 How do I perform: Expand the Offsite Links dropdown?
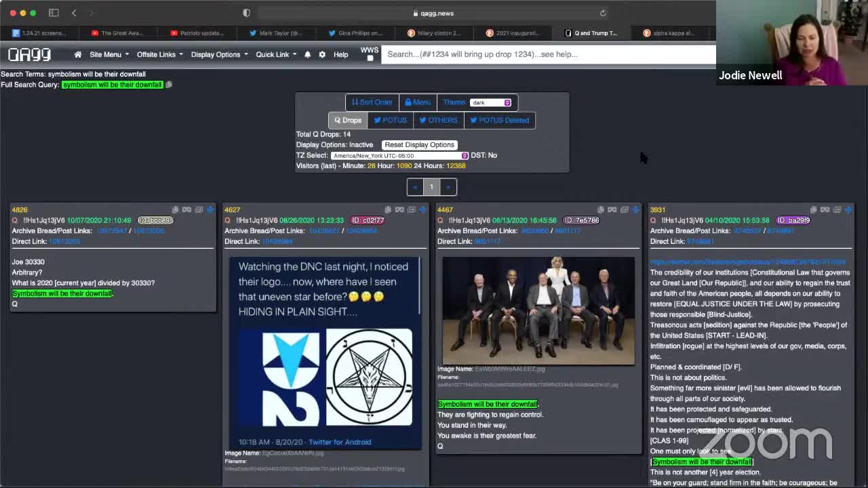159,54
